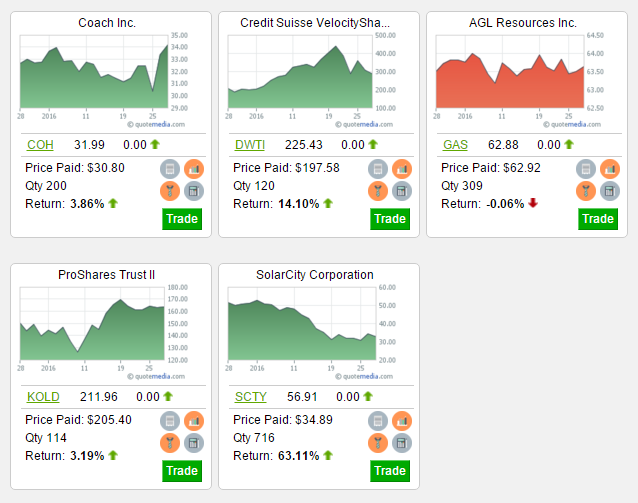638x503 pixels.
Task: Click Trade on the KOLD card
Action: pyautogui.click(x=182, y=471)
